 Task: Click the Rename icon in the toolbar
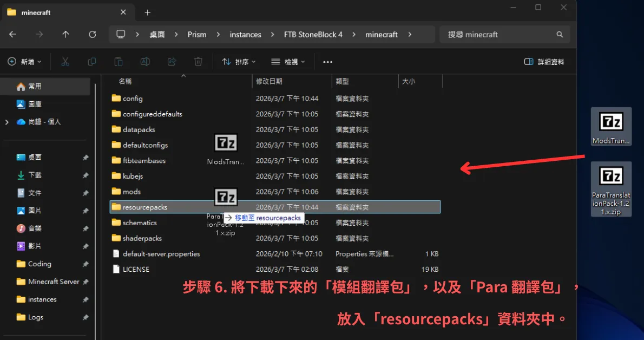[145, 61]
